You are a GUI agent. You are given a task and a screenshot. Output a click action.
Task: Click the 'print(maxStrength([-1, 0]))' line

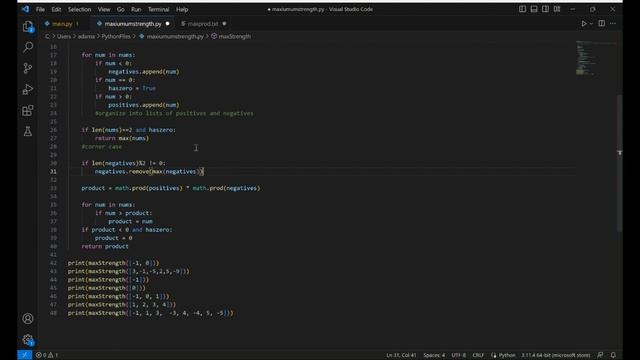[x=113, y=263]
